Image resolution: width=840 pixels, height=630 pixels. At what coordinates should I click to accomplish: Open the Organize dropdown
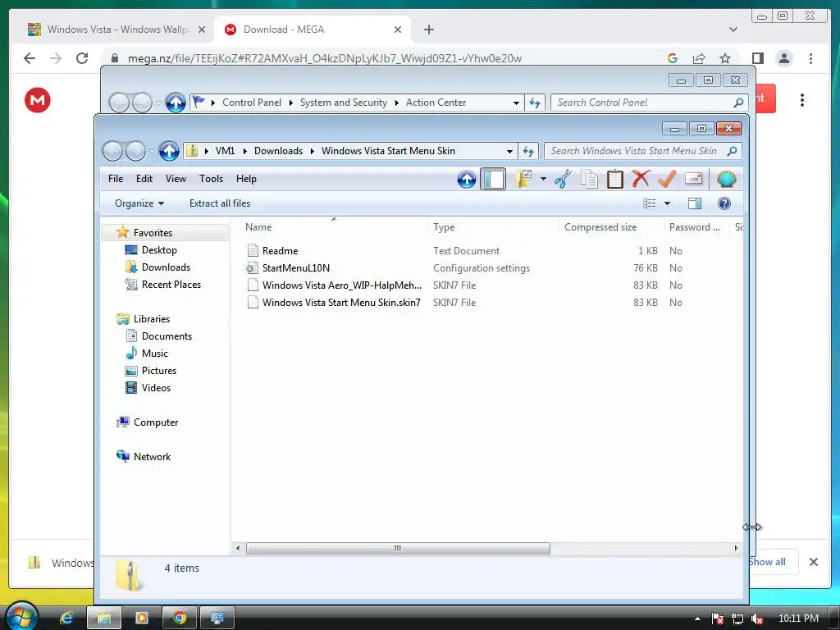(x=139, y=203)
